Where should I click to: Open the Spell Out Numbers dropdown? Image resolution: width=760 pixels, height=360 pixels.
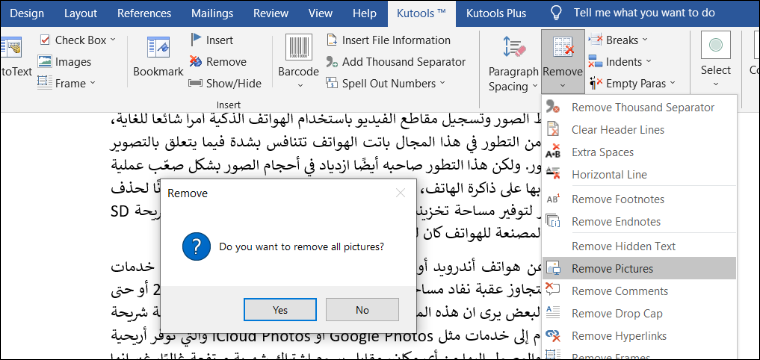point(442,83)
